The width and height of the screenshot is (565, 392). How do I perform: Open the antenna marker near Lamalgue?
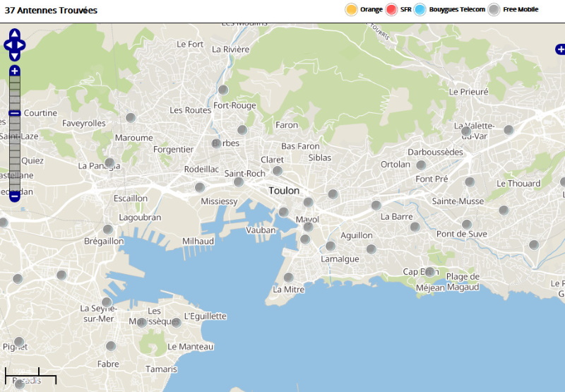pyautogui.click(x=331, y=246)
